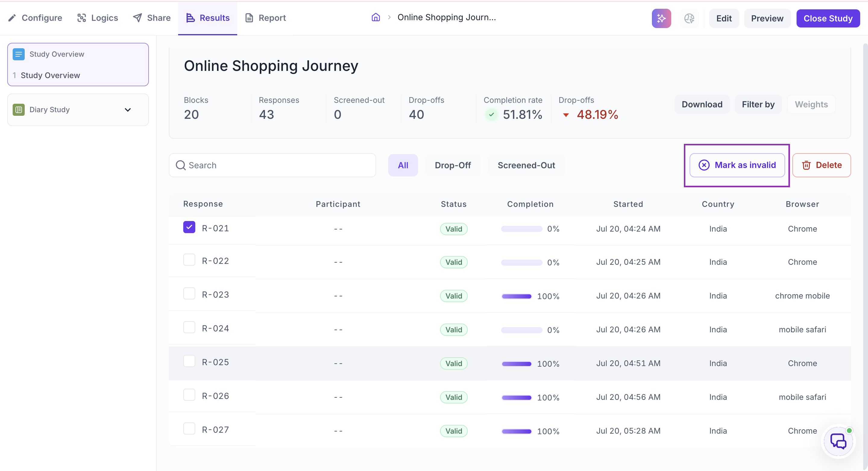Open the AI sparkle assistant icon

pyautogui.click(x=661, y=18)
